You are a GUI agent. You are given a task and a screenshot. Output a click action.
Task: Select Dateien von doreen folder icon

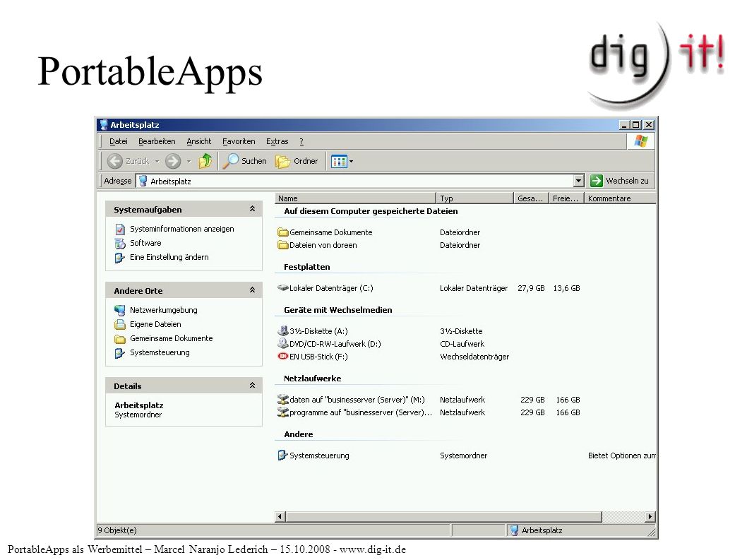coord(283,245)
